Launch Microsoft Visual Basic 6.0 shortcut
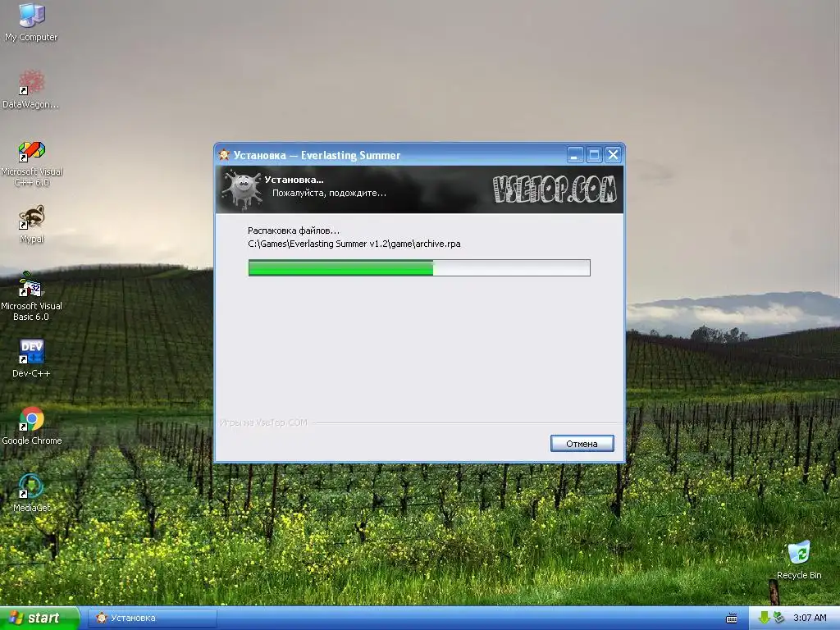The width and height of the screenshot is (840, 630). [32, 297]
